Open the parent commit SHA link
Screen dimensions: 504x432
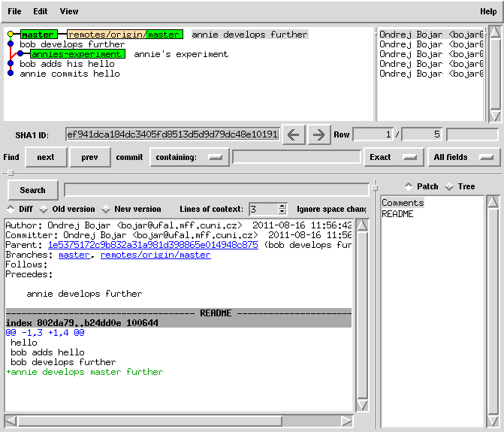pyautogui.click(x=152, y=245)
